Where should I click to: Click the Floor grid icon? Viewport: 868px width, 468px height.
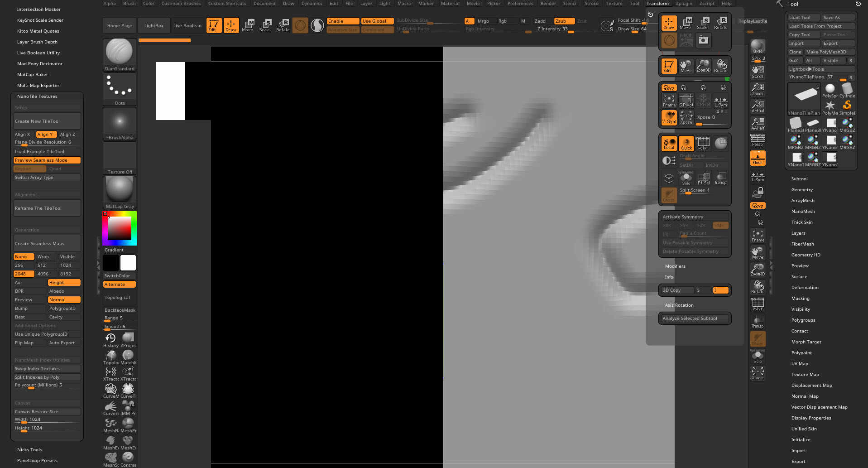click(x=758, y=158)
